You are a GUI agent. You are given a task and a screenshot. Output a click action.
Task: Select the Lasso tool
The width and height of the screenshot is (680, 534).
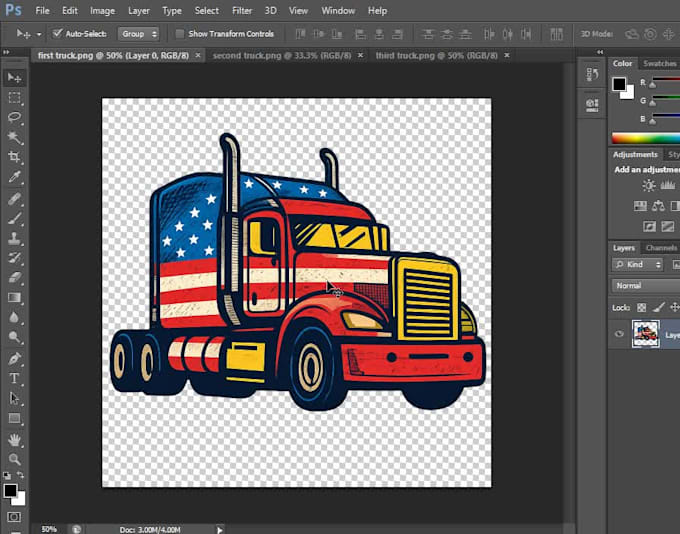tap(14, 117)
